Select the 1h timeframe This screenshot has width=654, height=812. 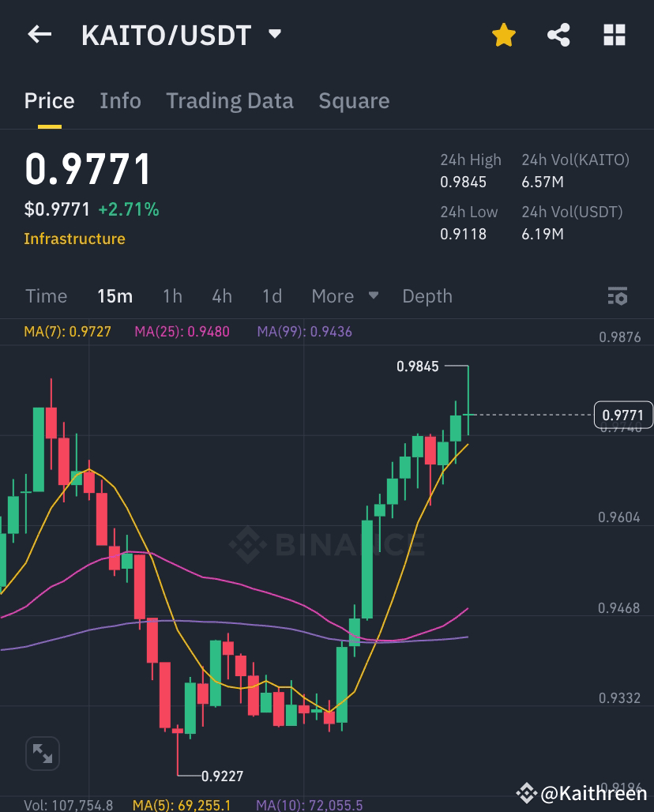tap(172, 296)
